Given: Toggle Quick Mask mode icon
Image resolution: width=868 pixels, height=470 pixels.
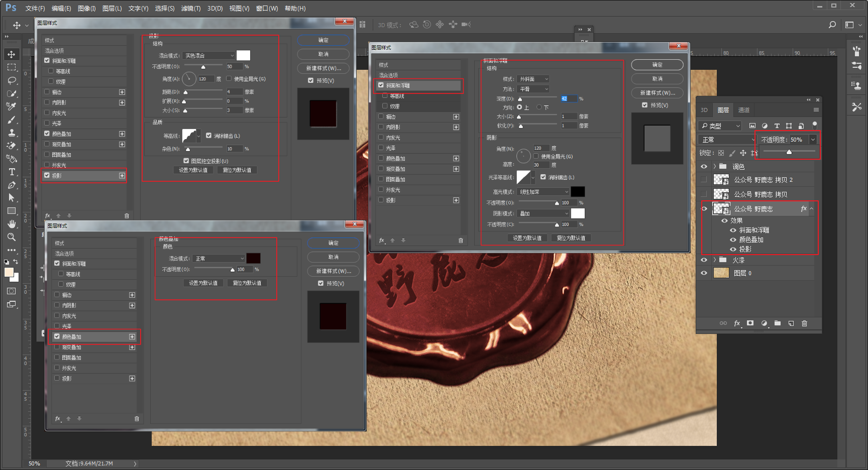Looking at the screenshot, I should tap(12, 291).
